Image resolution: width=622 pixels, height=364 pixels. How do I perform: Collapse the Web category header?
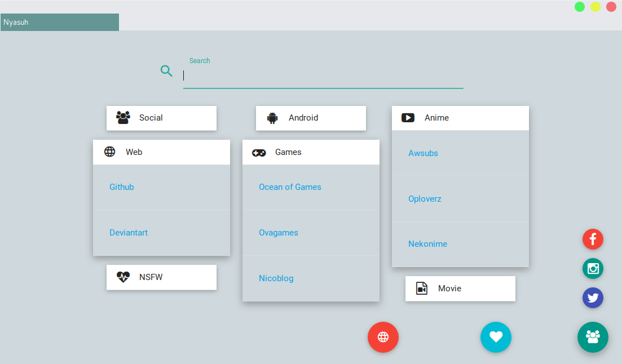point(161,152)
